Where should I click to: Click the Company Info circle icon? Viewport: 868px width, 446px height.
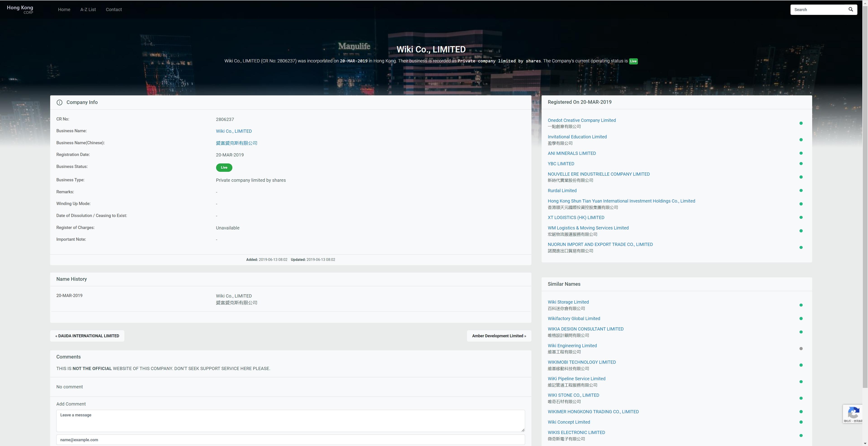(59, 102)
